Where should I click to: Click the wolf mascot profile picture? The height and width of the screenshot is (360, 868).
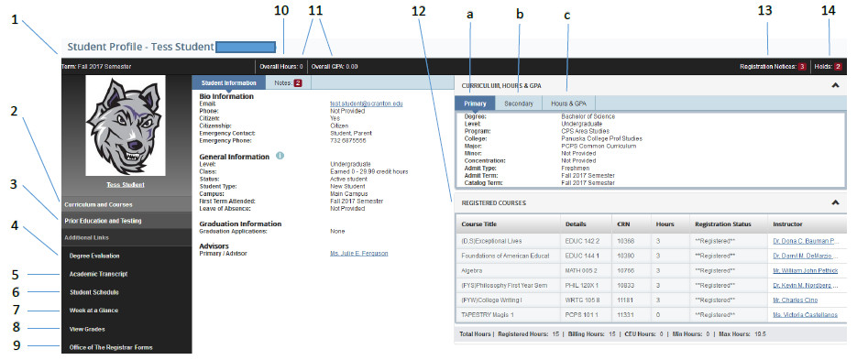coord(126,125)
